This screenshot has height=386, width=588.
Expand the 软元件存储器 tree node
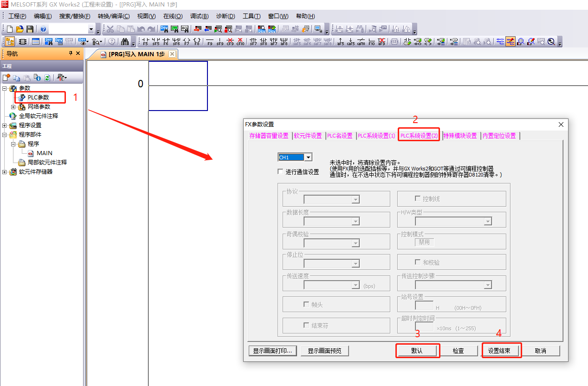[5, 172]
